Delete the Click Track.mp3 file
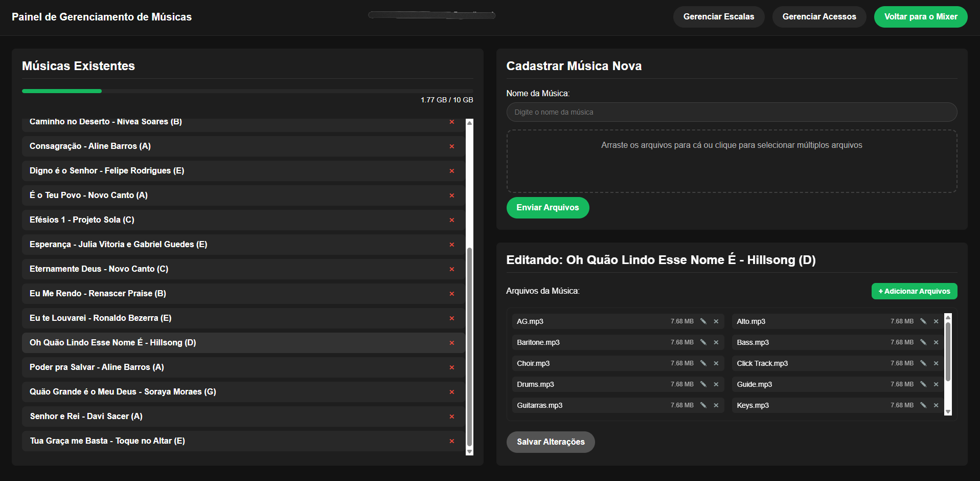Screen dimensions: 980x481 tap(936, 363)
